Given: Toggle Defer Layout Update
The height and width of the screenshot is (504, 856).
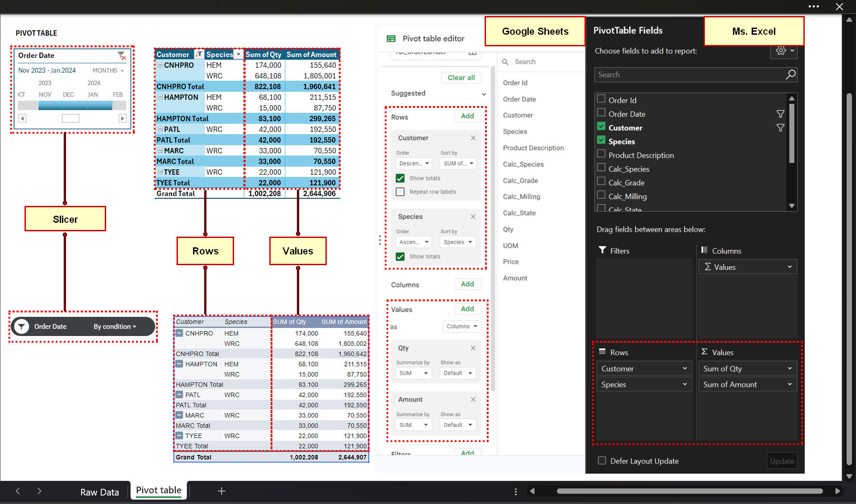Looking at the screenshot, I should [602, 461].
